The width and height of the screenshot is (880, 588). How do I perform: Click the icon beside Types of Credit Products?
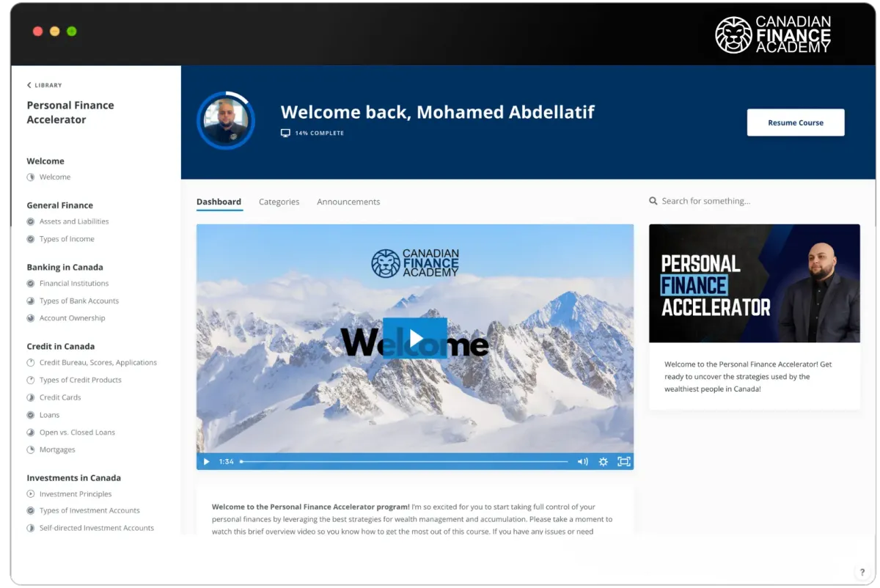click(31, 381)
